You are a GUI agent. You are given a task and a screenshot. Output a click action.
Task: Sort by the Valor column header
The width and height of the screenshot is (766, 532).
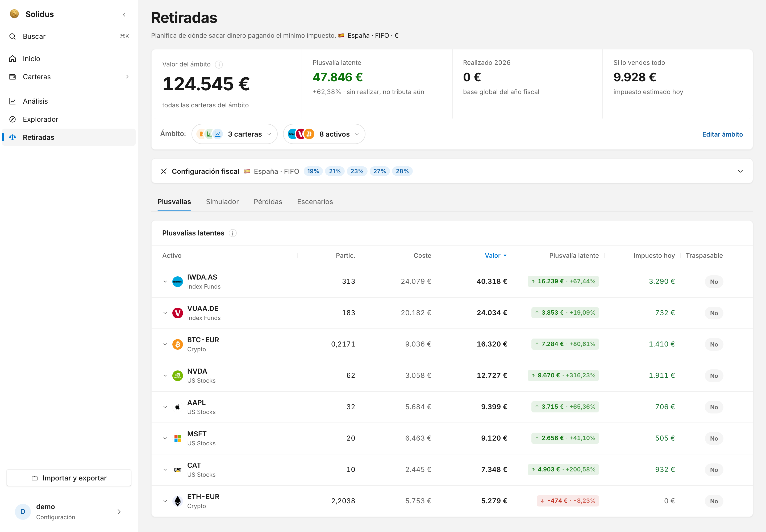[x=496, y=256]
